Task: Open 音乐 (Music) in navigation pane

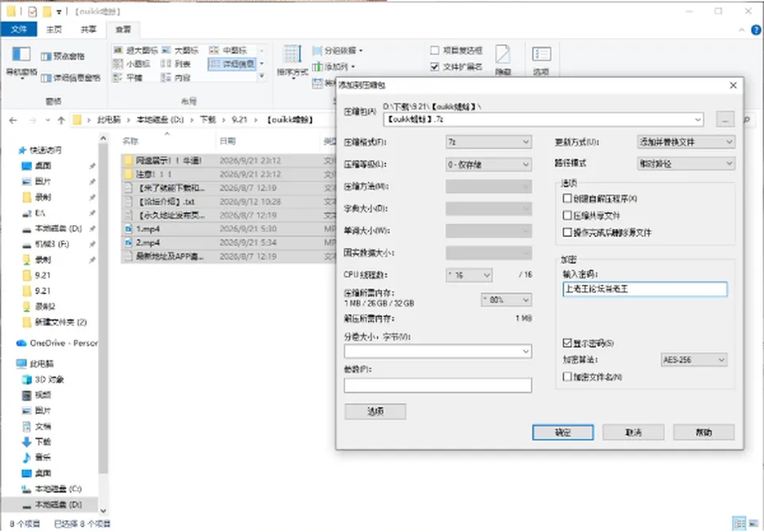Action: [37, 457]
